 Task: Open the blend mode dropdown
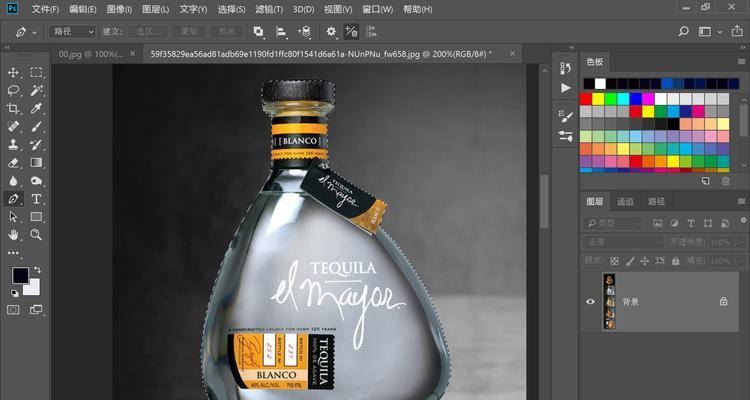pos(623,243)
